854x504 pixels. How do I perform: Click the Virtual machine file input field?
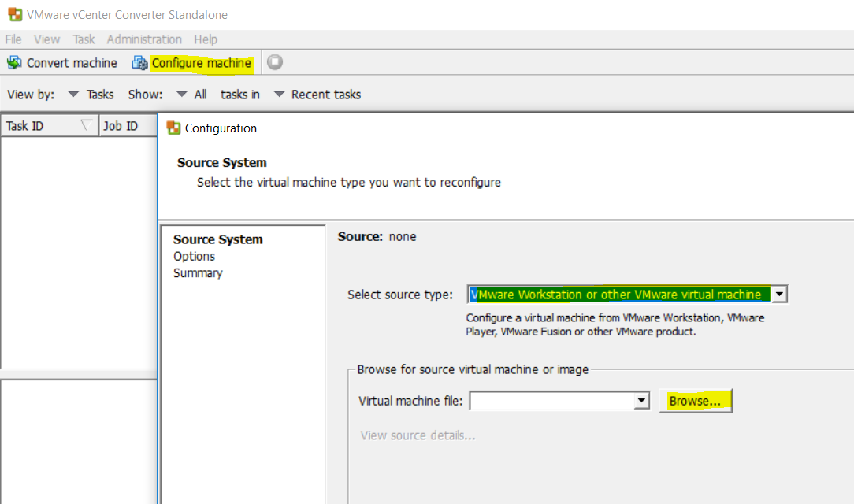pyautogui.click(x=552, y=401)
